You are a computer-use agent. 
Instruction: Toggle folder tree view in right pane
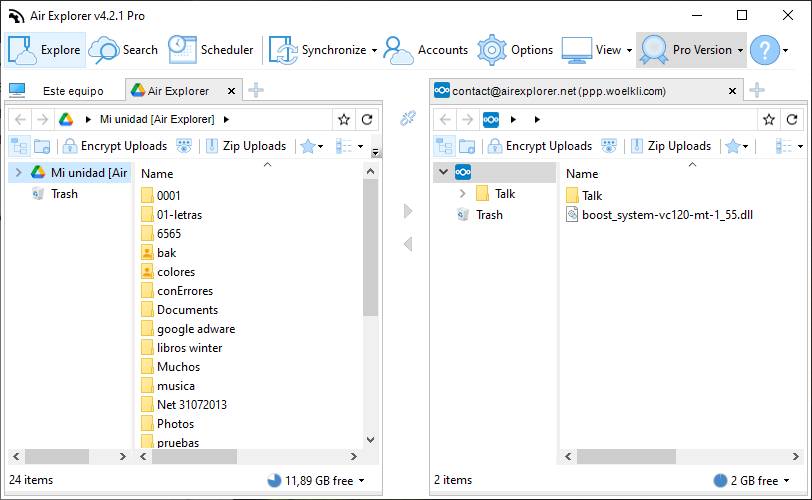pos(444,146)
